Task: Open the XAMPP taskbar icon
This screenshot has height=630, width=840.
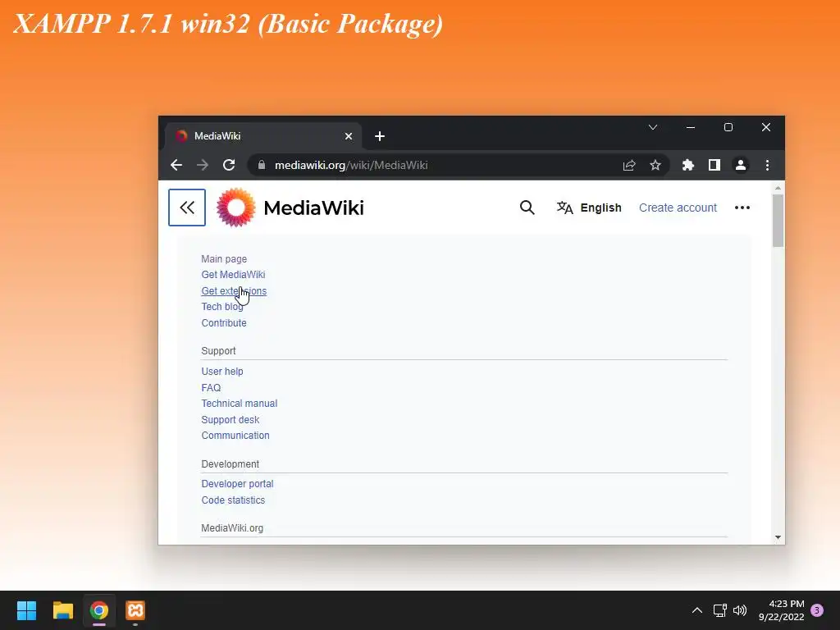Action: [135, 610]
